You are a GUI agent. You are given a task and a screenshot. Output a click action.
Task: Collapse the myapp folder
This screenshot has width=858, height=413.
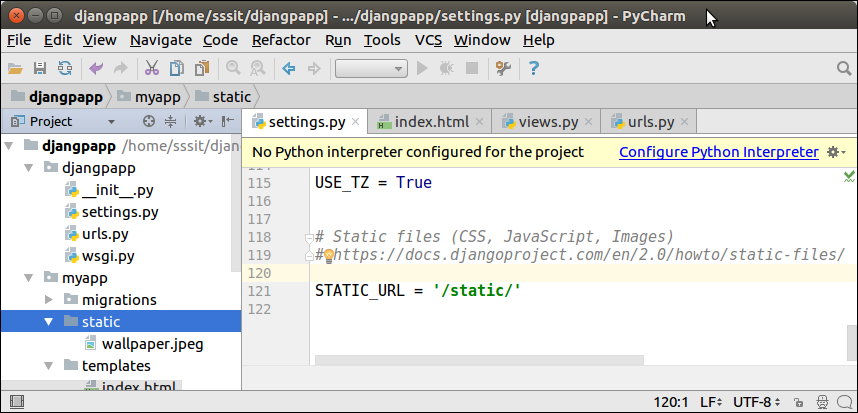point(29,278)
